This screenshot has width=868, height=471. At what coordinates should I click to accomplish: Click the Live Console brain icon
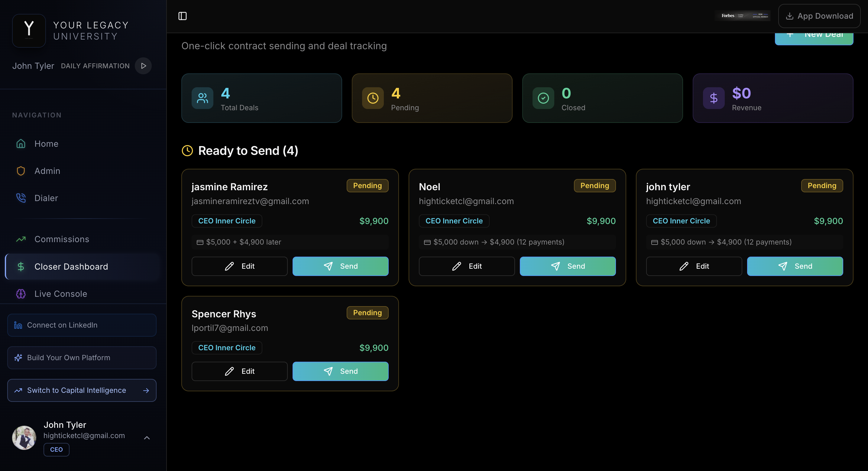coord(21,293)
